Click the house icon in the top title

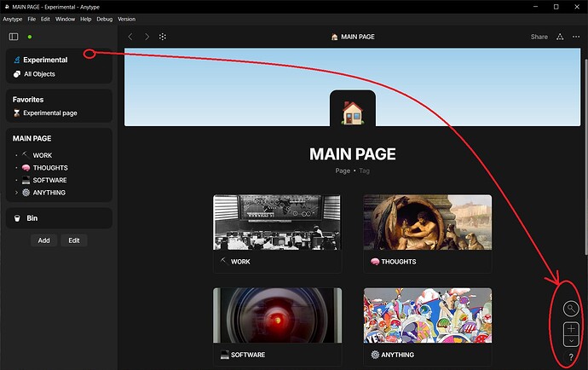coord(335,37)
